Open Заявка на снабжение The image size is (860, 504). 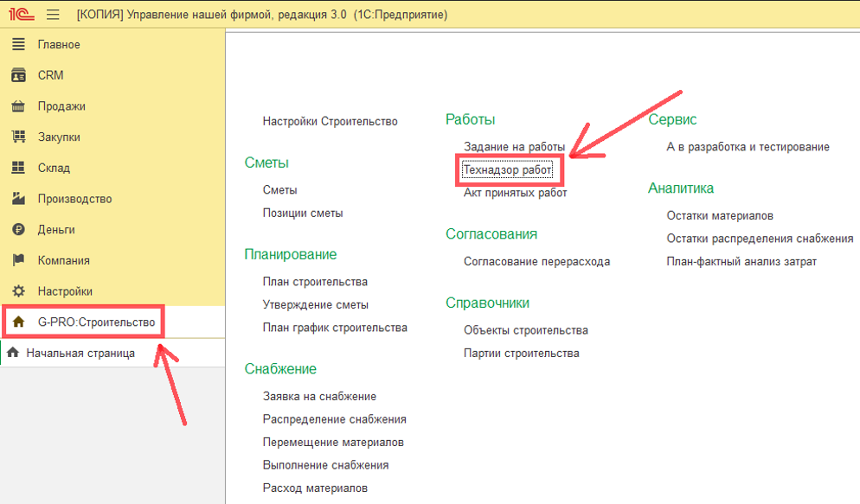319,396
